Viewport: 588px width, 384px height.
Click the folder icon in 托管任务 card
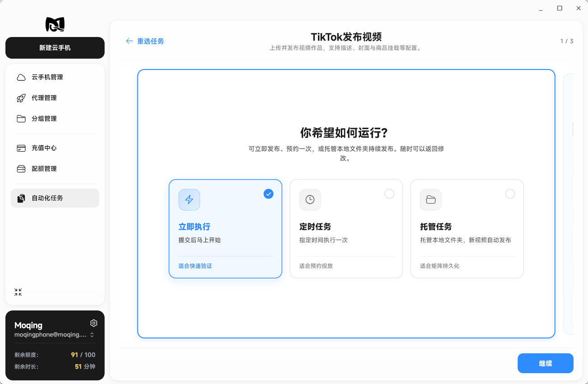431,199
